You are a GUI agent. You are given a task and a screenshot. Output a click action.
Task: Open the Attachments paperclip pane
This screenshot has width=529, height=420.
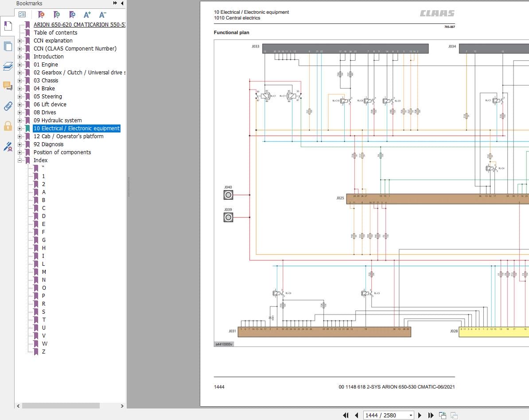[8, 106]
